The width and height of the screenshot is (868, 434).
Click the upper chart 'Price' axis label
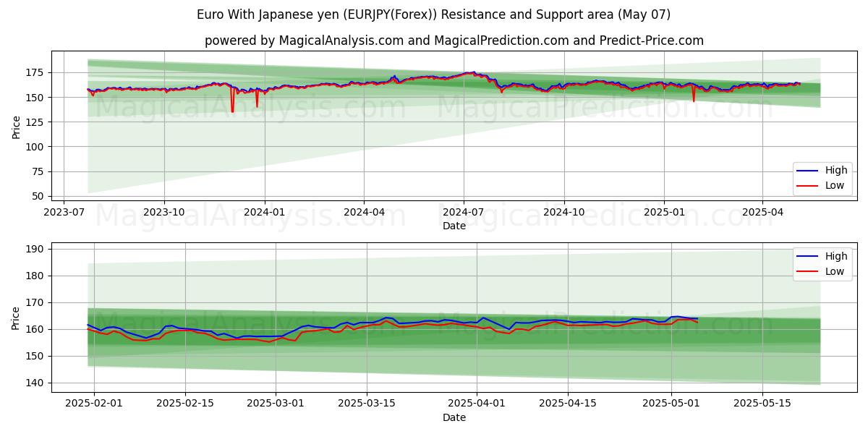point(16,127)
